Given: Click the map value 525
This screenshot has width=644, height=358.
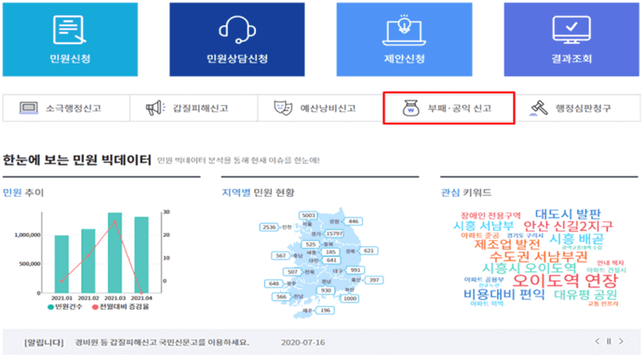Looking at the screenshot, I should point(310,244).
